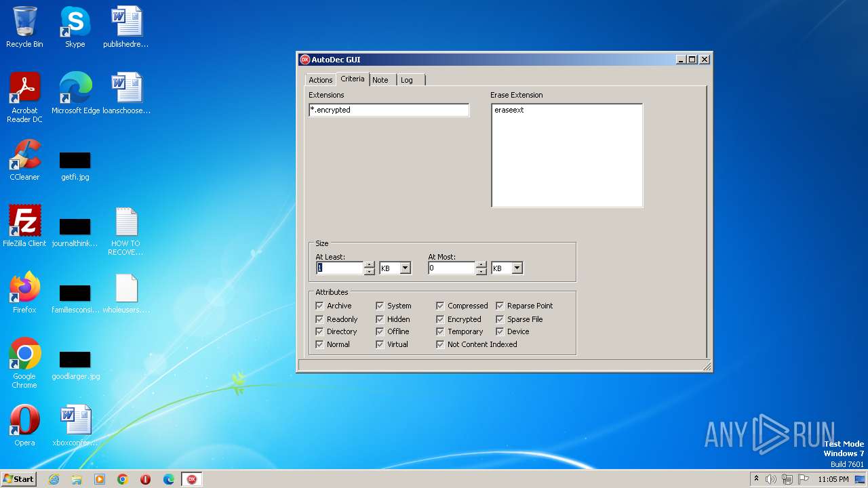The width and height of the screenshot is (868, 488).
Task: Select the goodlarger.jpg image file
Action: [x=75, y=365]
